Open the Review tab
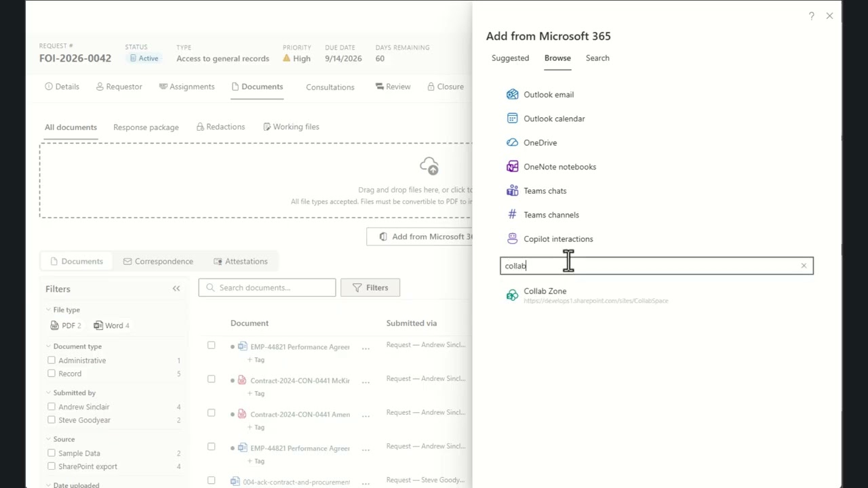This screenshot has height=488, width=868. click(x=393, y=87)
